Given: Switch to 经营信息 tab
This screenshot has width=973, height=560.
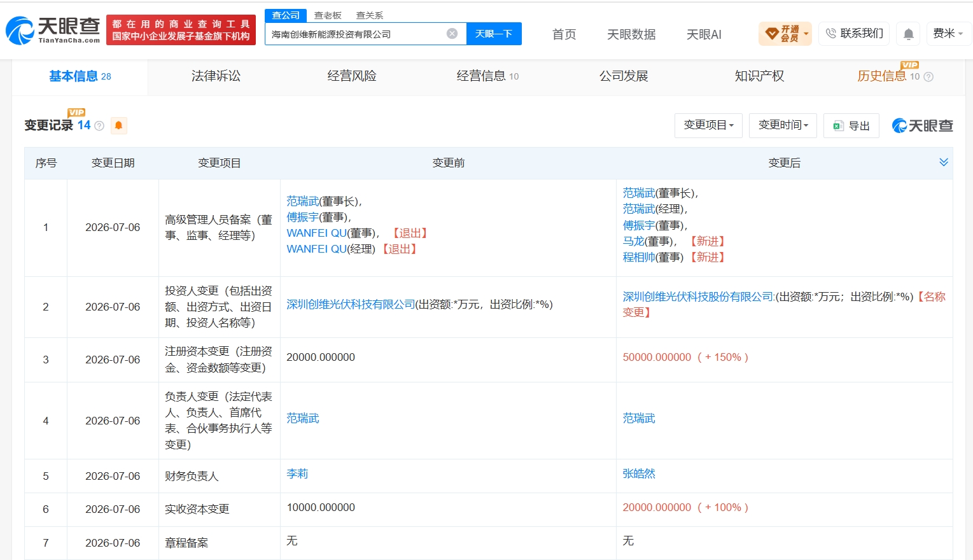Looking at the screenshot, I should [x=487, y=76].
